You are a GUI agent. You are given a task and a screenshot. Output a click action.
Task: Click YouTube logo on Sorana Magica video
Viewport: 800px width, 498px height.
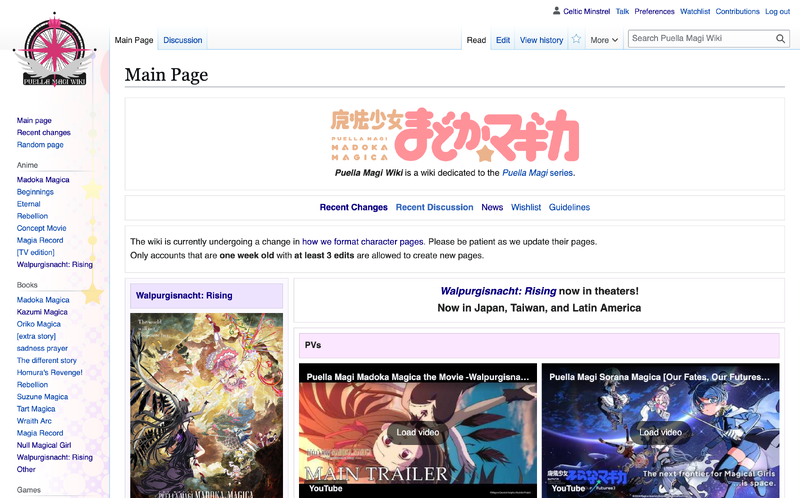568,489
